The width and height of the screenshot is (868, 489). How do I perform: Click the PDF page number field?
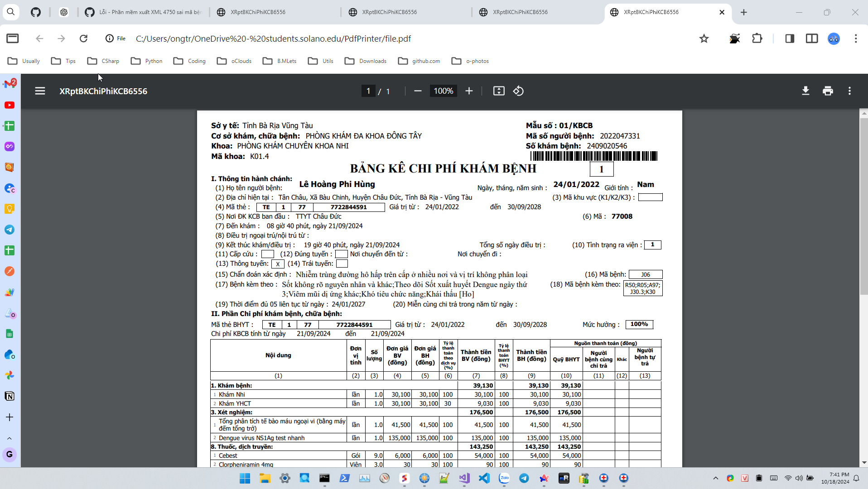(368, 91)
